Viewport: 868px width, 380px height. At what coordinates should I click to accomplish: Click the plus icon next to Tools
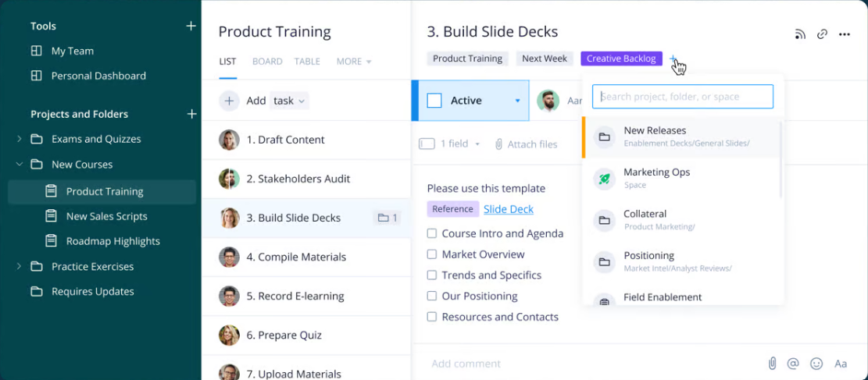coord(191,26)
